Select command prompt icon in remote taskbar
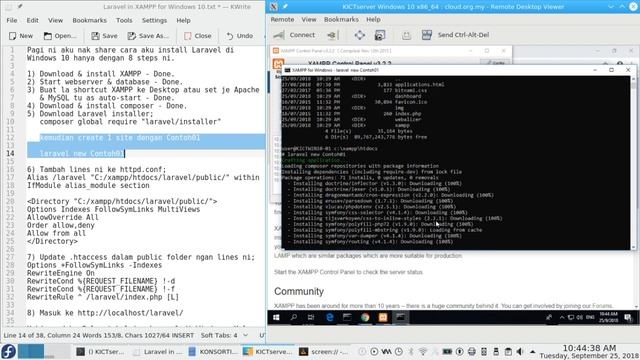Screen dimensions: 640x360 click(x=400, y=317)
